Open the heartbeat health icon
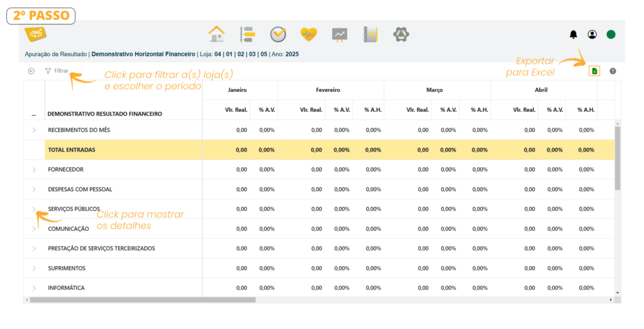The width and height of the screenshot is (644, 329). [309, 34]
